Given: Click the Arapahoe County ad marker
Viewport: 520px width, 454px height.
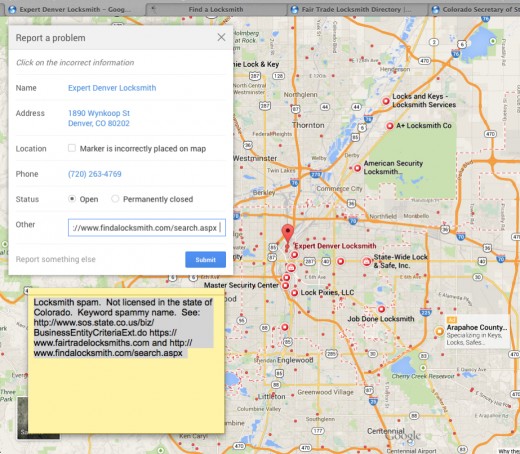Looking at the screenshot, I should [439, 331].
